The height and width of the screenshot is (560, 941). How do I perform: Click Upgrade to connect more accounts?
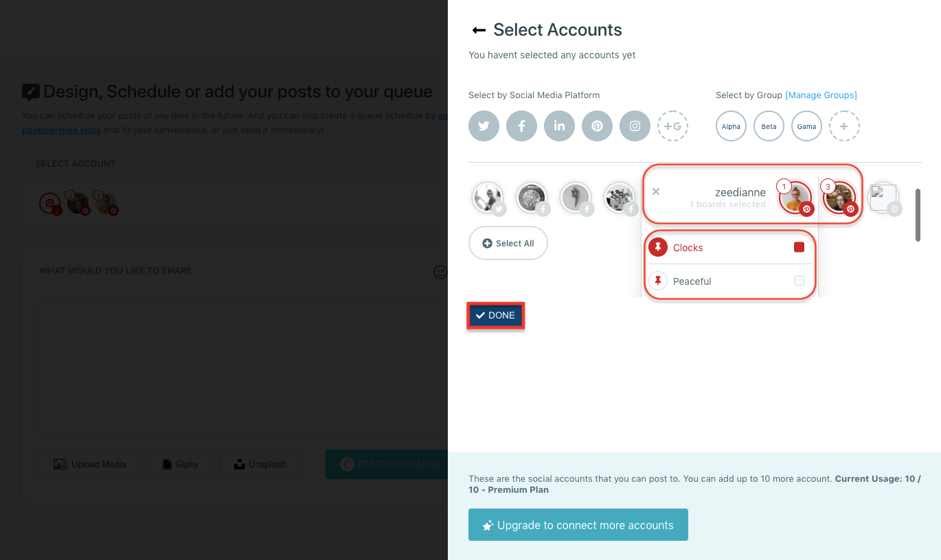click(x=578, y=524)
